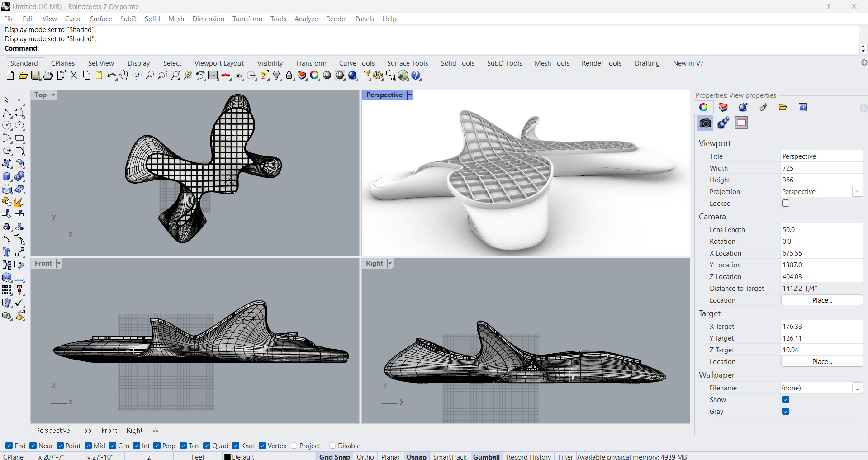Click the Explode icon in sidebar
Image resolution: width=868 pixels, height=460 pixels.
pos(19,202)
